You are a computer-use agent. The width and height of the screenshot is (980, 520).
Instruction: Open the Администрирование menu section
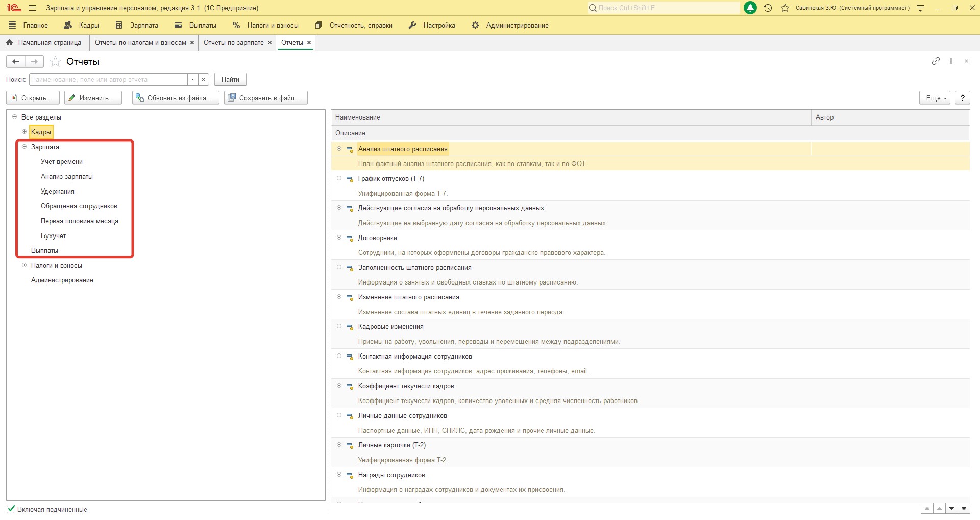(510, 26)
